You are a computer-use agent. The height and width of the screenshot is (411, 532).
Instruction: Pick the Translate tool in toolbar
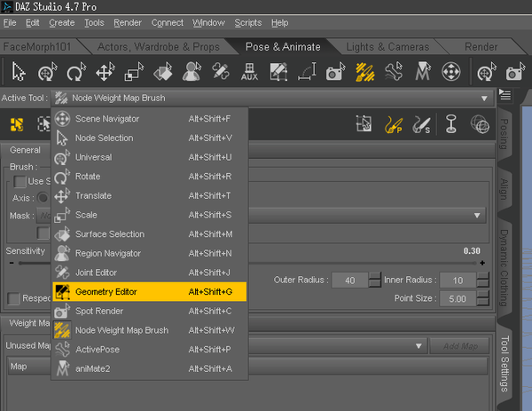click(x=106, y=72)
